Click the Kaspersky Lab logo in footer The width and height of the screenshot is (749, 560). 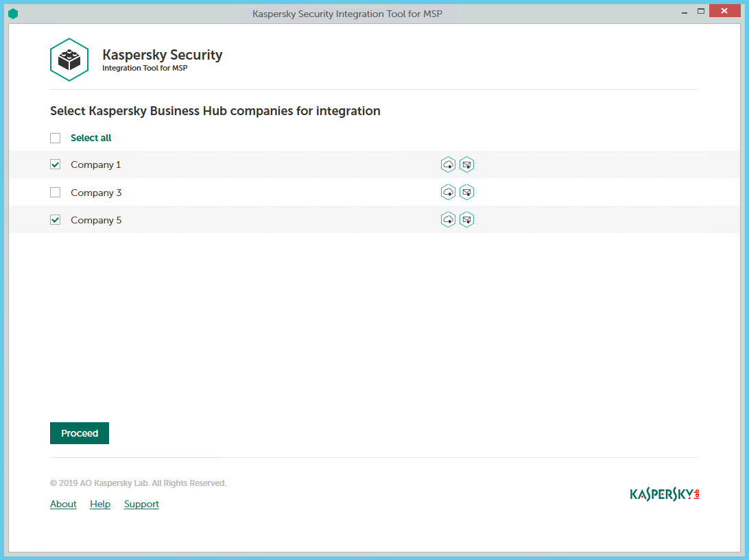[664, 494]
